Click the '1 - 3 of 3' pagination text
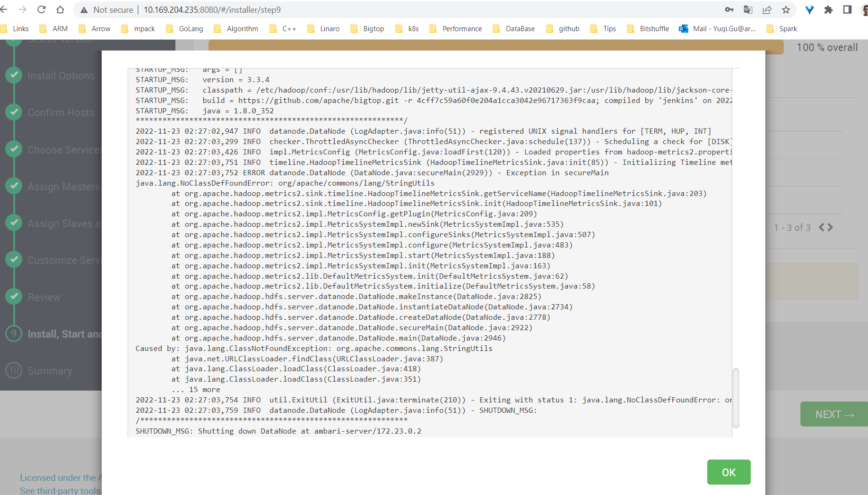Screen dimensions: 868x495 tap(792, 228)
